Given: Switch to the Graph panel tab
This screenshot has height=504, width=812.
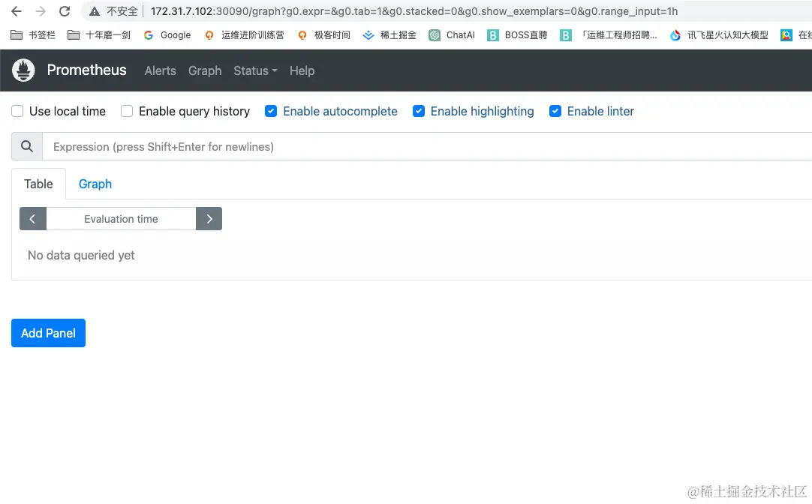Looking at the screenshot, I should click(x=95, y=184).
